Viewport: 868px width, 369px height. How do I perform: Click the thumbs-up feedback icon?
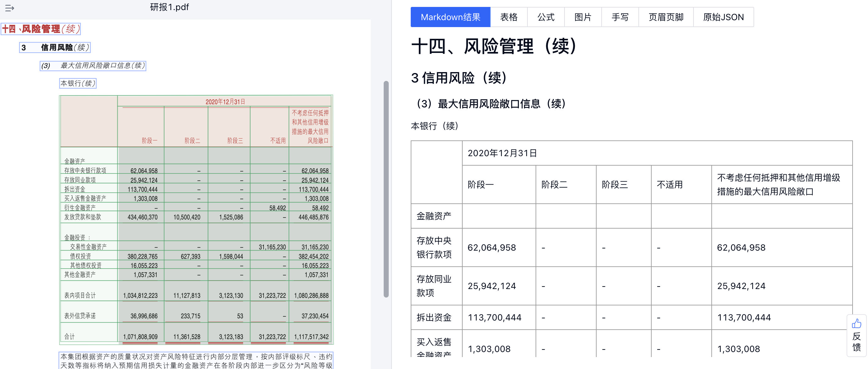coord(856,323)
